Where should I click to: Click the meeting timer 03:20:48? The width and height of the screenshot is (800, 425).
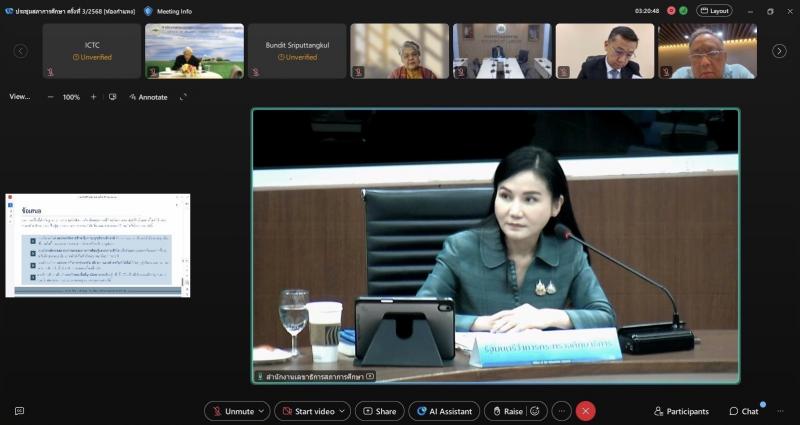[x=647, y=11]
